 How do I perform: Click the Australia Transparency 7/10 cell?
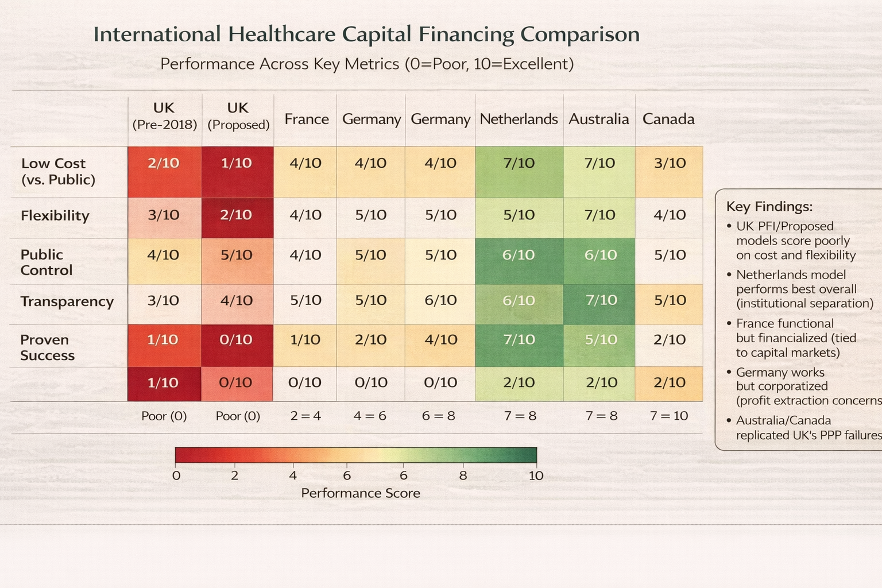[x=601, y=300]
